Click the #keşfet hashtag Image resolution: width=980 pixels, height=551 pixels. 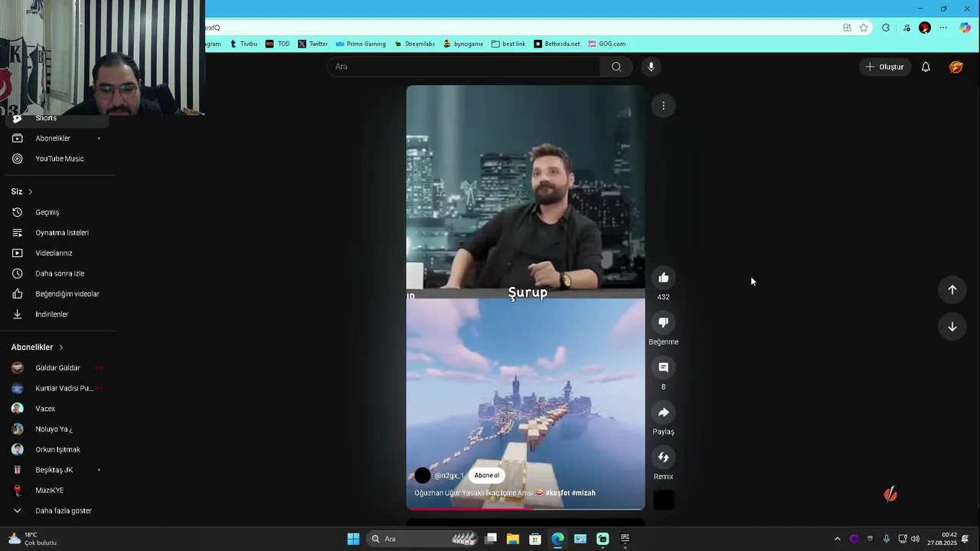(557, 493)
